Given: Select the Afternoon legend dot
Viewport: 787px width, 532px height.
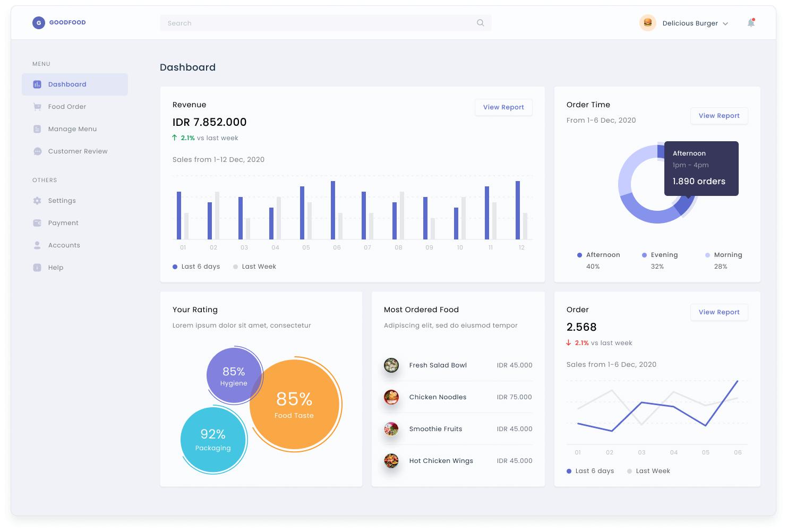Looking at the screenshot, I should [x=580, y=255].
